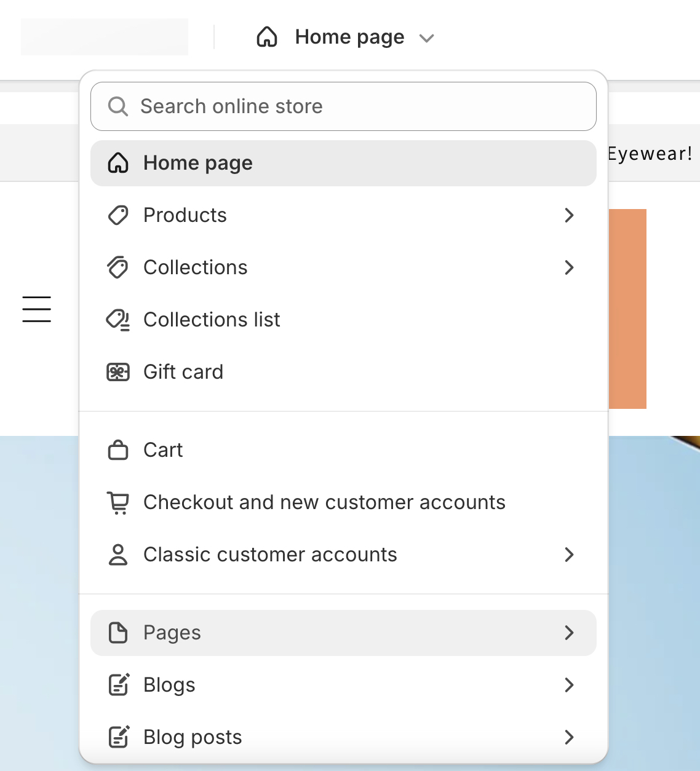Click the Collections list icon
This screenshot has width=700, height=771.
118,320
